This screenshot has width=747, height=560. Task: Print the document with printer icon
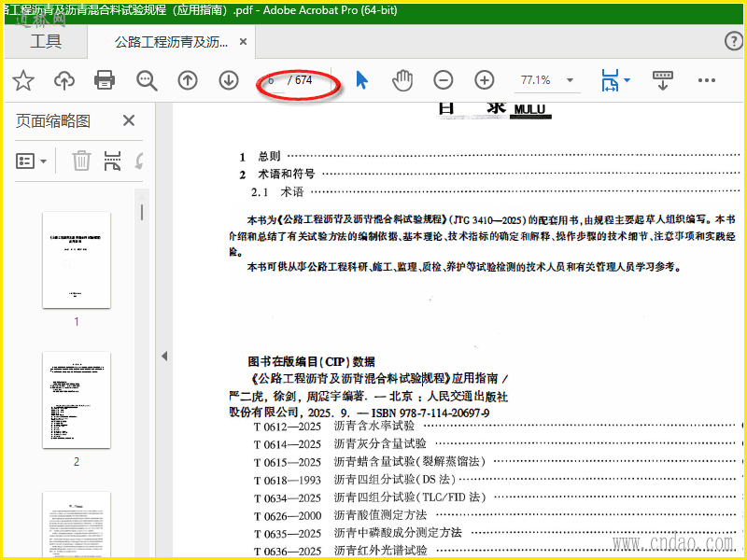[105, 80]
